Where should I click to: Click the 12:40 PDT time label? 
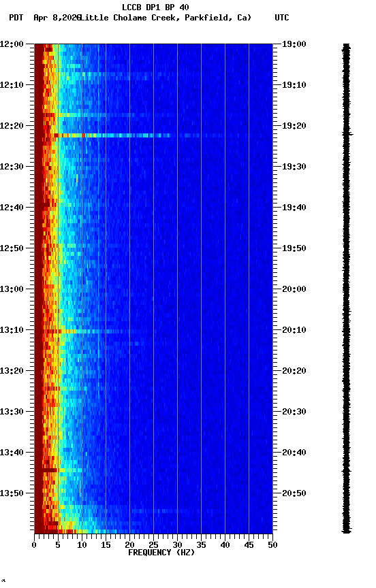[12, 208]
